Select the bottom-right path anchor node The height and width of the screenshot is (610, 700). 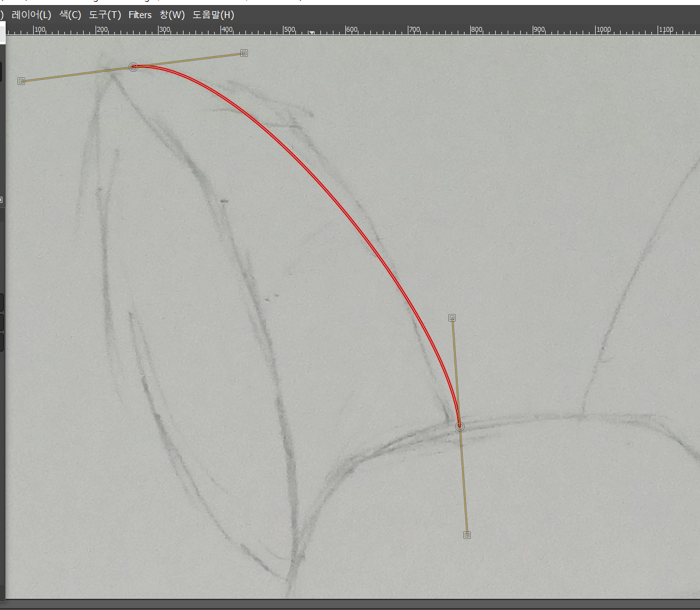460,426
